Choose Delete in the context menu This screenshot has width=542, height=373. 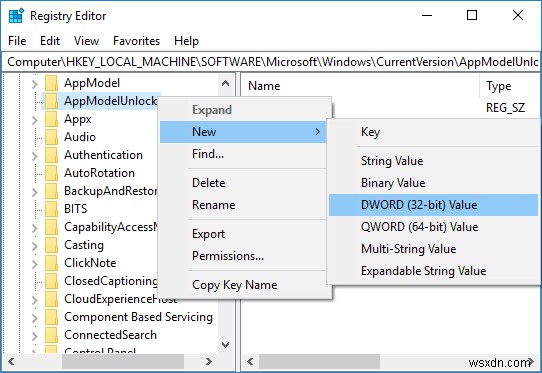click(x=243, y=183)
